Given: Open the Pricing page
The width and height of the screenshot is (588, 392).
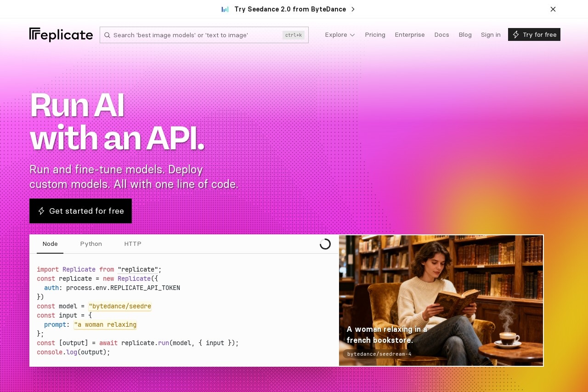Looking at the screenshot, I should pos(375,34).
